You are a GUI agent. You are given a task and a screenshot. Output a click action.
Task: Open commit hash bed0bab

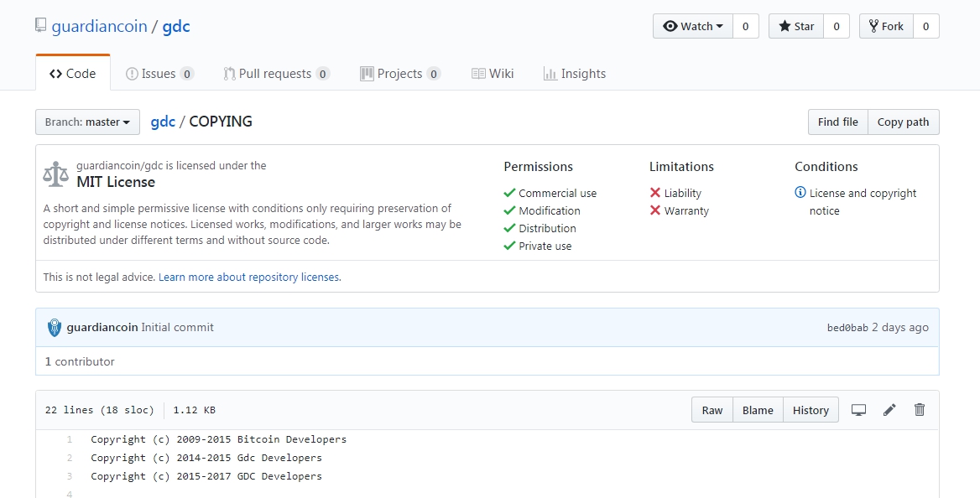pyautogui.click(x=847, y=328)
